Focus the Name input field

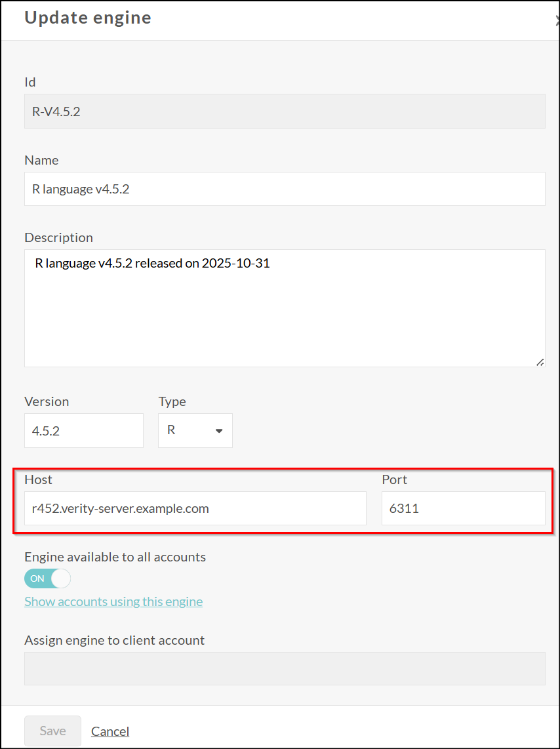285,189
